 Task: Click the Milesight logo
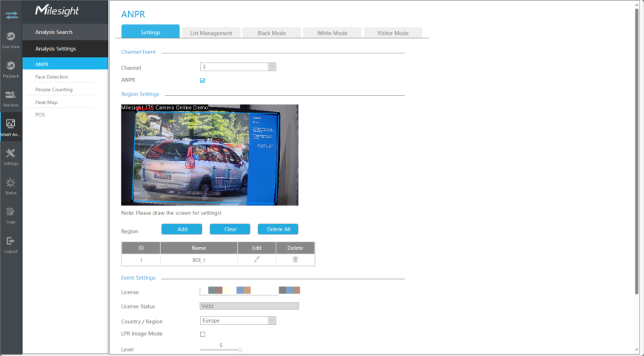pyautogui.click(x=56, y=11)
